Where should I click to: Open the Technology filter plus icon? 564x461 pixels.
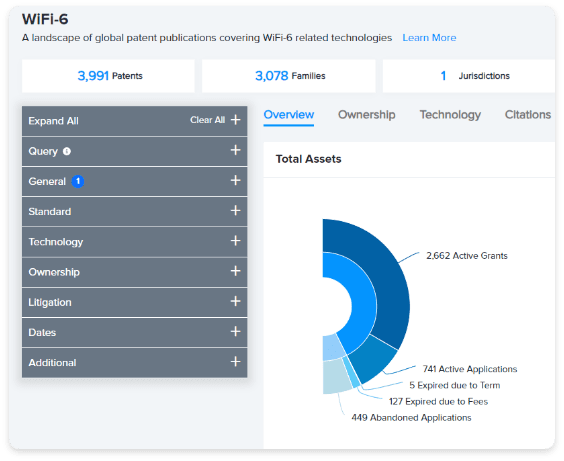pos(235,241)
